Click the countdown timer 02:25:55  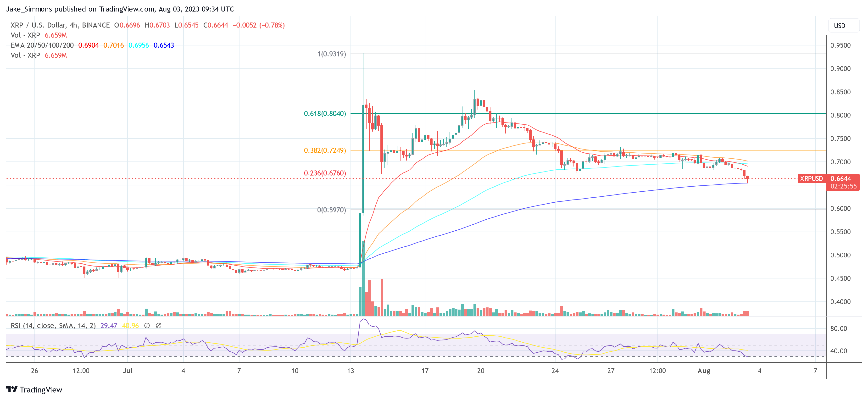coord(843,186)
